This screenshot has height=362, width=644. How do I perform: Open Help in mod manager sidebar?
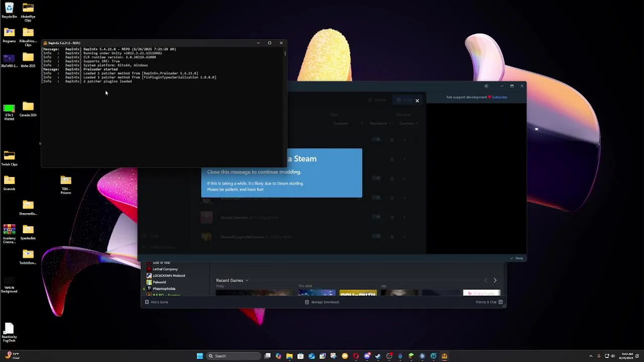(x=151, y=236)
